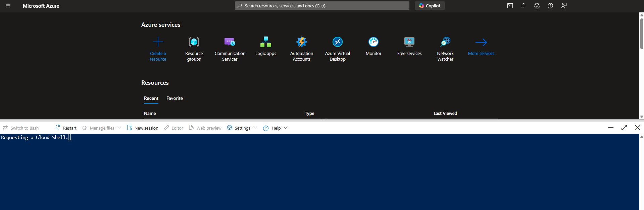Click Switch to Bash in Cloud Shell
The image size is (644, 210).
click(21, 128)
